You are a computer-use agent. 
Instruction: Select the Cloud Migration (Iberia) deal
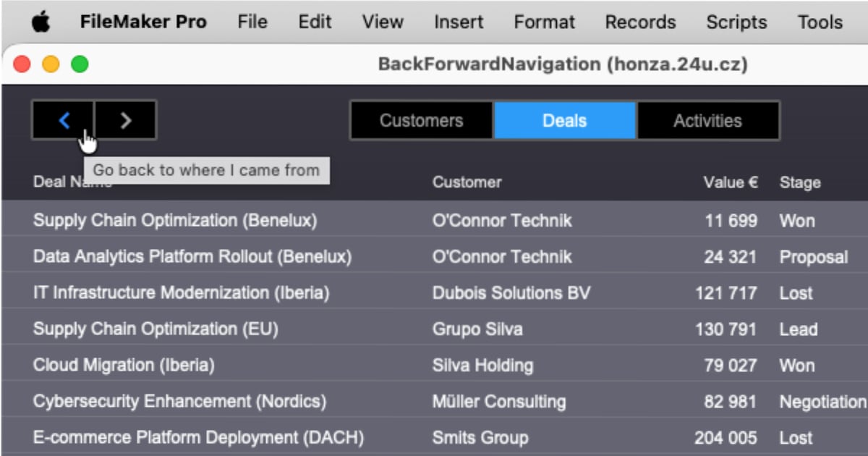tap(124, 366)
